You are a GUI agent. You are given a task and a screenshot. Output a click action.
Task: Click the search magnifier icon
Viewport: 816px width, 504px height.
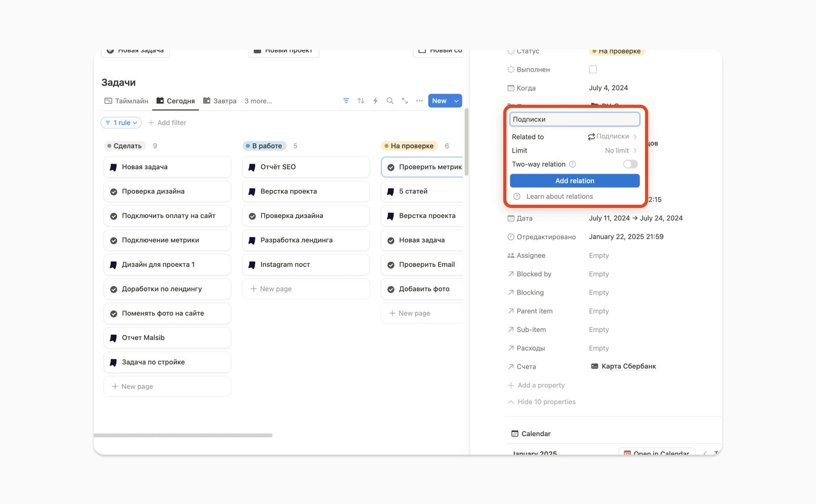390,101
